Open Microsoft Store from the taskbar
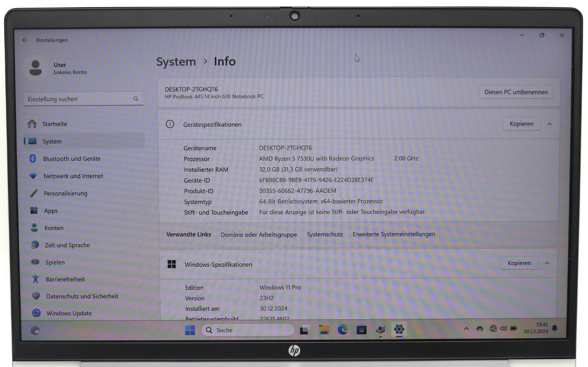Image resolution: width=588 pixels, height=367 pixels. [361, 330]
